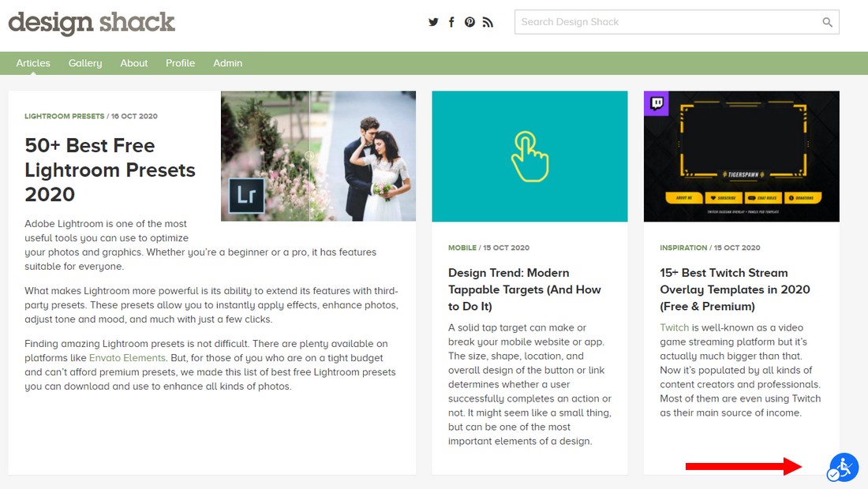Open the Lightroom Presets category link

coord(64,116)
